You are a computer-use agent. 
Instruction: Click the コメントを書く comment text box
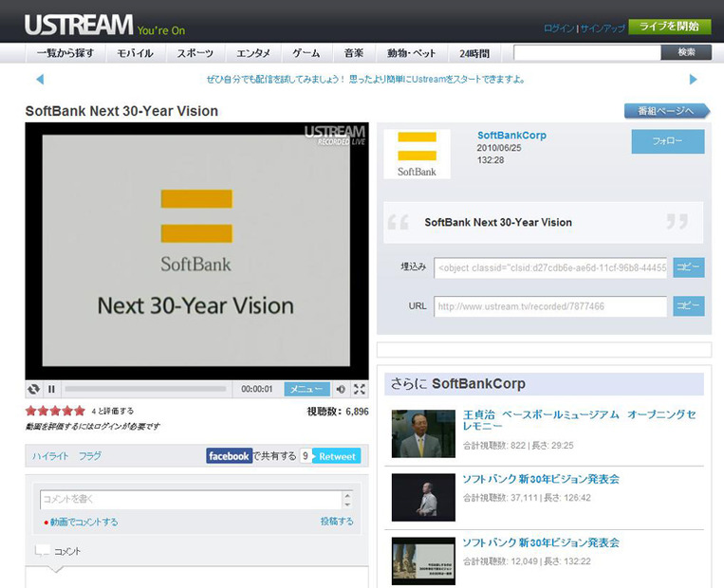(x=191, y=500)
